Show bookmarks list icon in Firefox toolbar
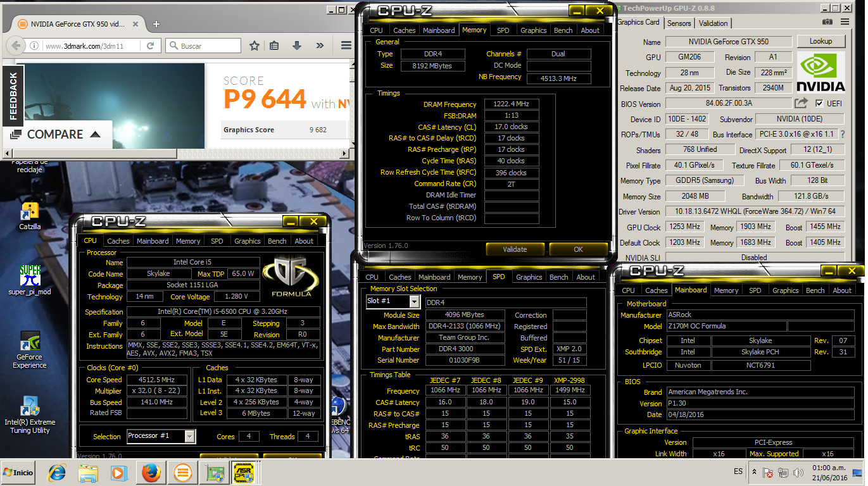The width and height of the screenshot is (868, 486). [274, 46]
